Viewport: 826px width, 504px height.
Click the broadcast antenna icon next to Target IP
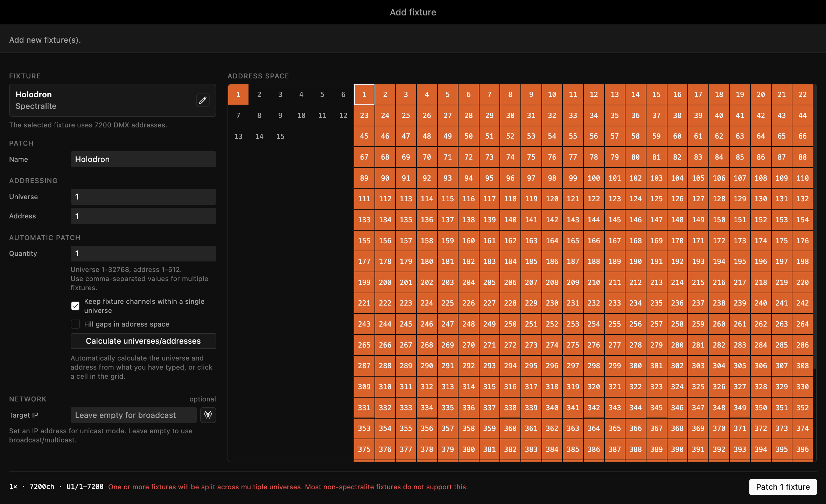(x=208, y=415)
